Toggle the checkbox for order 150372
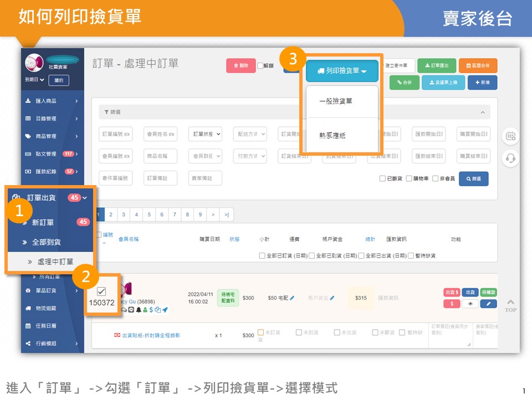 [101, 291]
